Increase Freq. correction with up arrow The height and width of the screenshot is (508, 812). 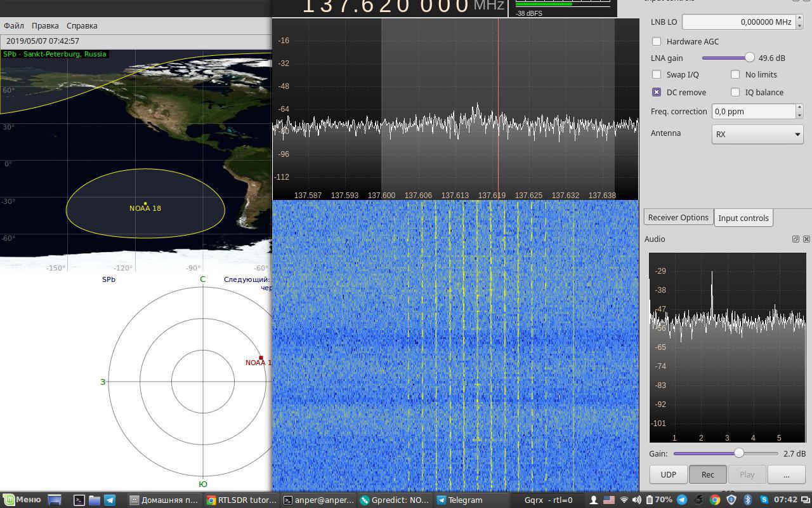(x=799, y=107)
